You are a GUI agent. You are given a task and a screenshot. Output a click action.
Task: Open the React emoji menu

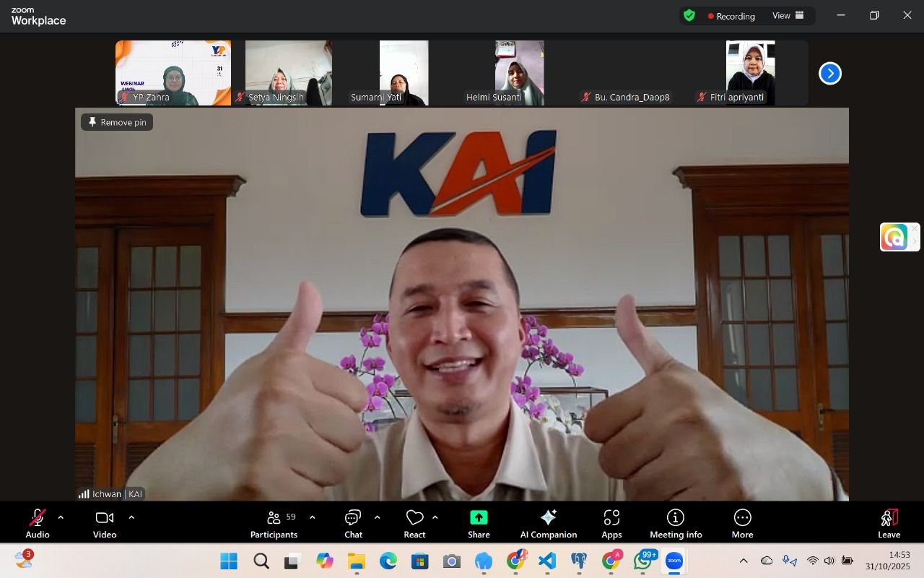coord(414,524)
